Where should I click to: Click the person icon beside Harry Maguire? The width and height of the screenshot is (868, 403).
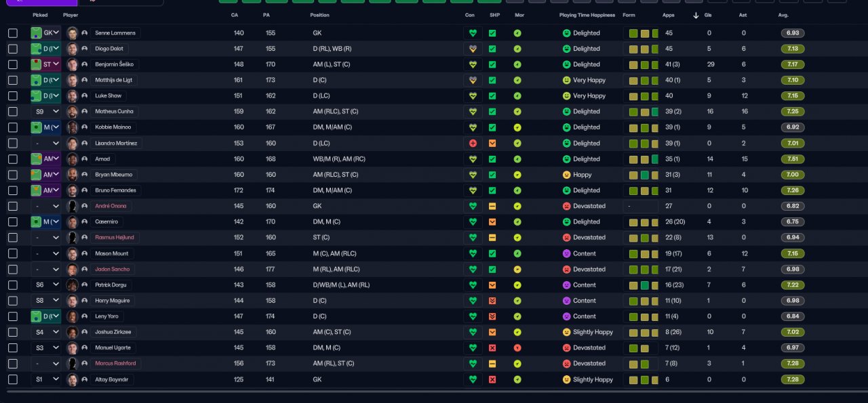[84, 301]
